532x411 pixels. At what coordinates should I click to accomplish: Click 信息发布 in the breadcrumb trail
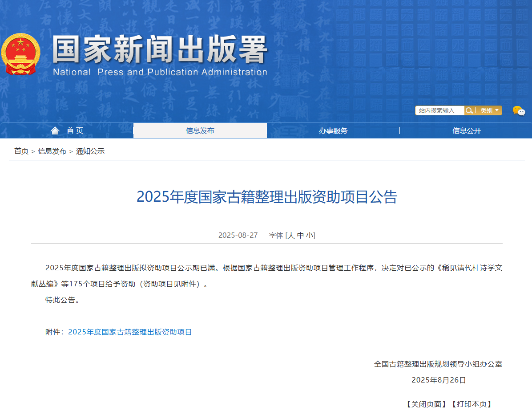pos(52,151)
